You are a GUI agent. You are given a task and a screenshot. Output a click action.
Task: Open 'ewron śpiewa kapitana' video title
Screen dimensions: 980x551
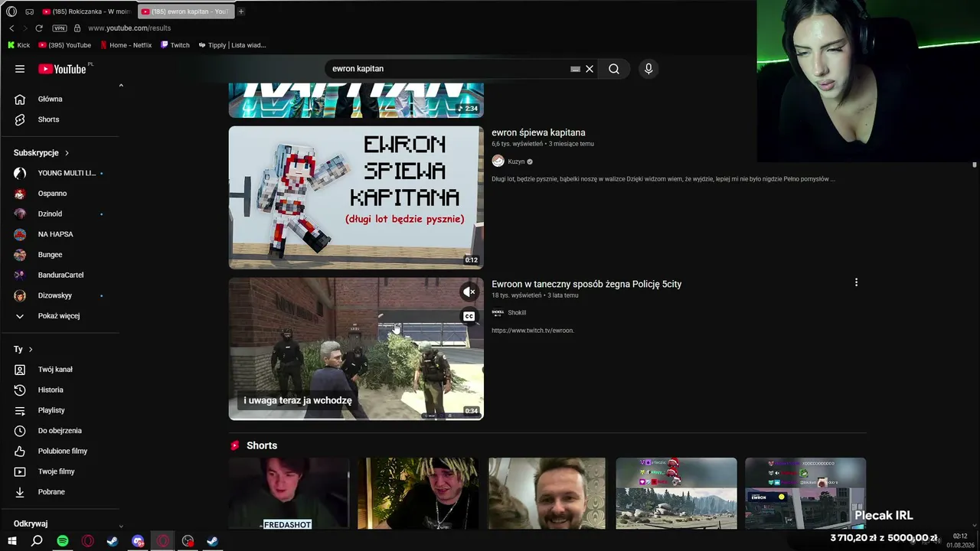point(538,132)
